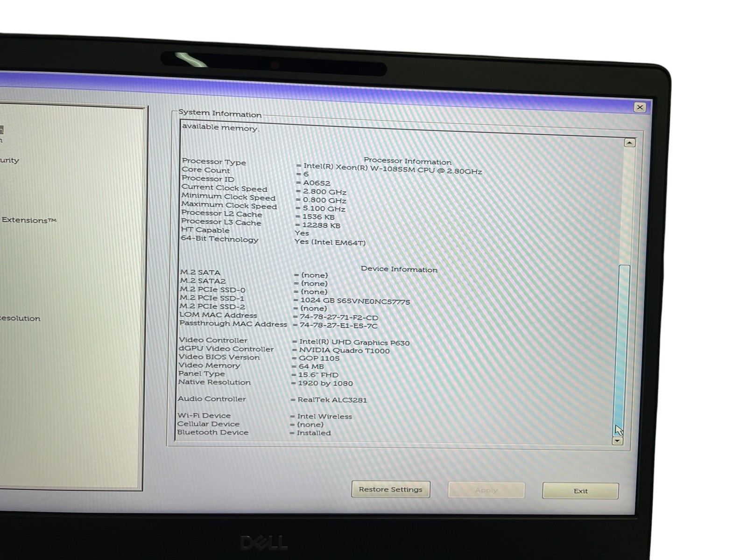Click the HT Capable label
Screen dimensions: 747x560
tap(205, 230)
